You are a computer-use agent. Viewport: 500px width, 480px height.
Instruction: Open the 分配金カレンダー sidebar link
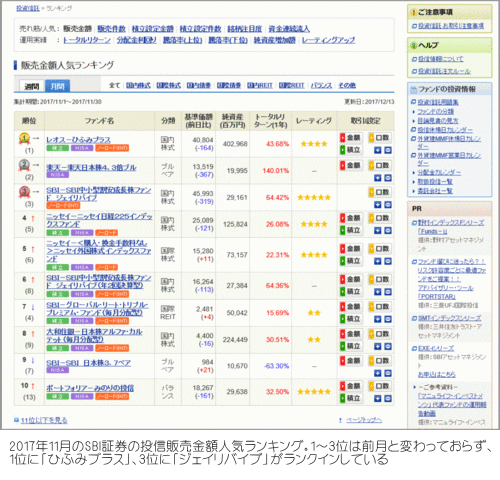pyautogui.click(x=439, y=173)
